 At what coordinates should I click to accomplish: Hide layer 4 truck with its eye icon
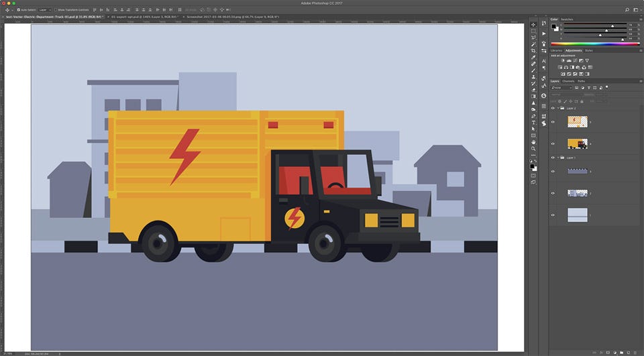(x=553, y=143)
